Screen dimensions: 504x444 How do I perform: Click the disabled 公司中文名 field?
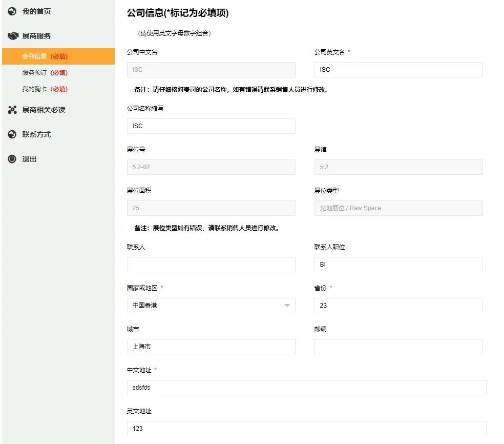coord(211,70)
